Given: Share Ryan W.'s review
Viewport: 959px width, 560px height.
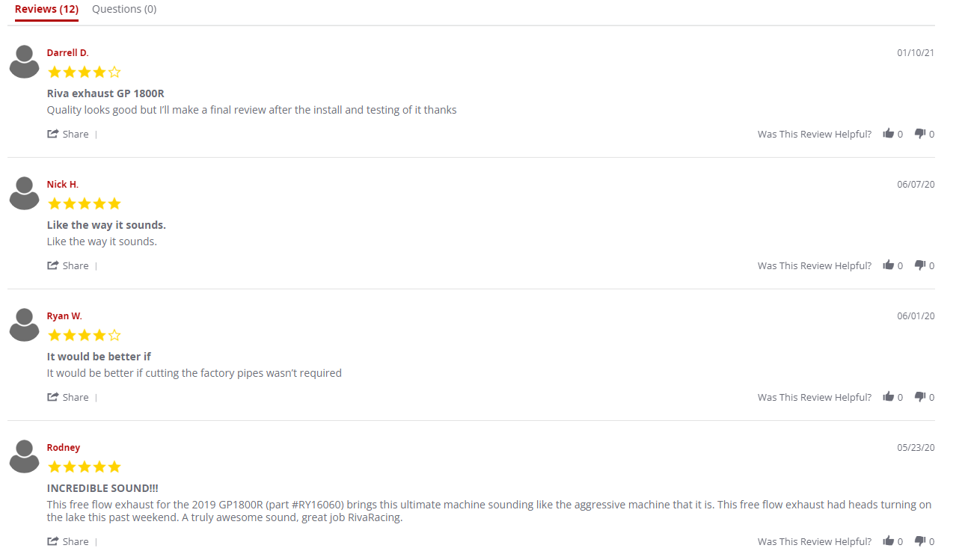Looking at the screenshot, I should (x=68, y=398).
